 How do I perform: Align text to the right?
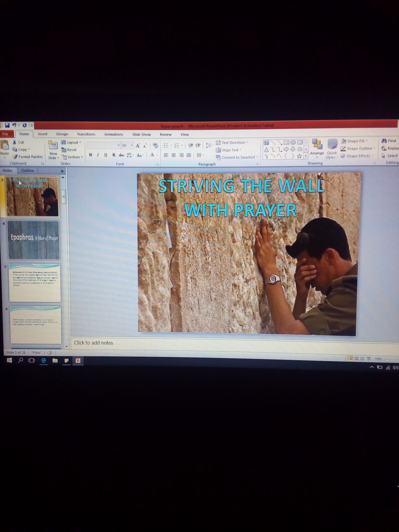click(x=181, y=155)
